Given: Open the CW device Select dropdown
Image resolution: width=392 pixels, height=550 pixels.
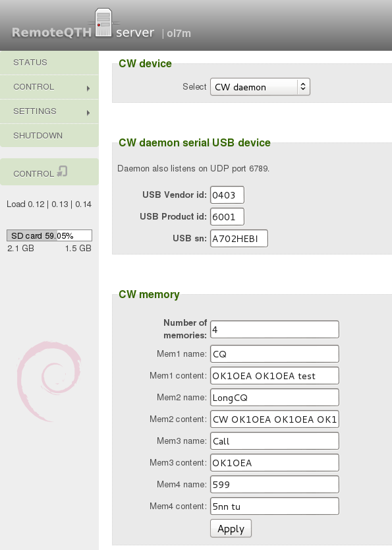Looking at the screenshot, I should point(260,87).
